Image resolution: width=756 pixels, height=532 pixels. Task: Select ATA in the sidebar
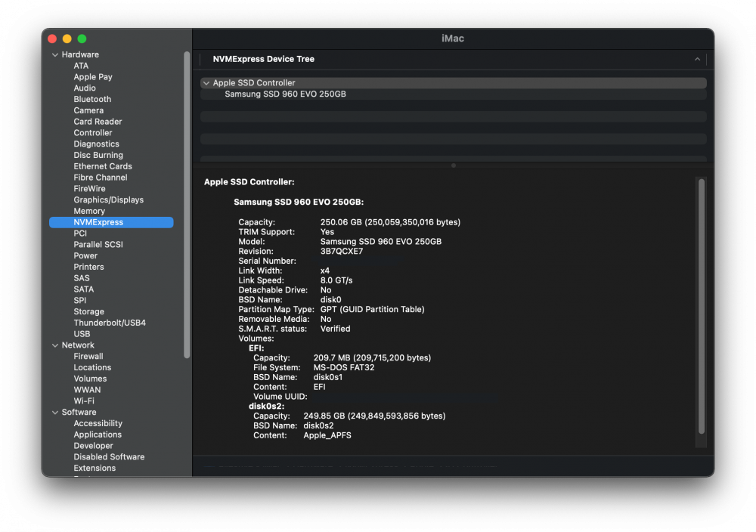click(81, 66)
